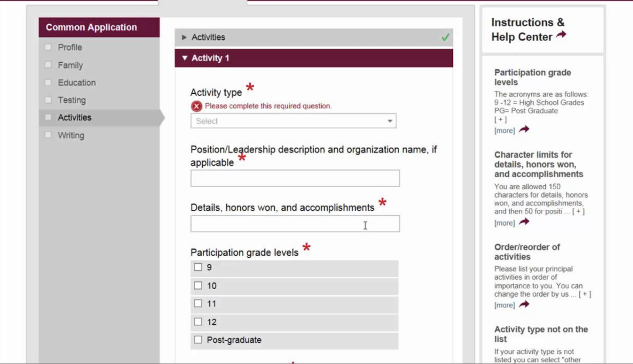Expand the [ + ] under Participation grade levels
Image resolution: width=633 pixels, height=364 pixels.
click(x=500, y=120)
